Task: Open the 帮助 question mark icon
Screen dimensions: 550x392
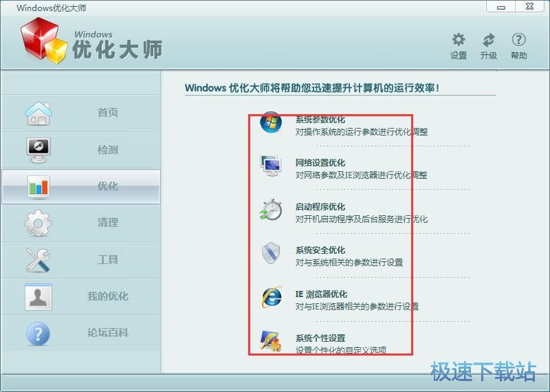Action: click(518, 40)
